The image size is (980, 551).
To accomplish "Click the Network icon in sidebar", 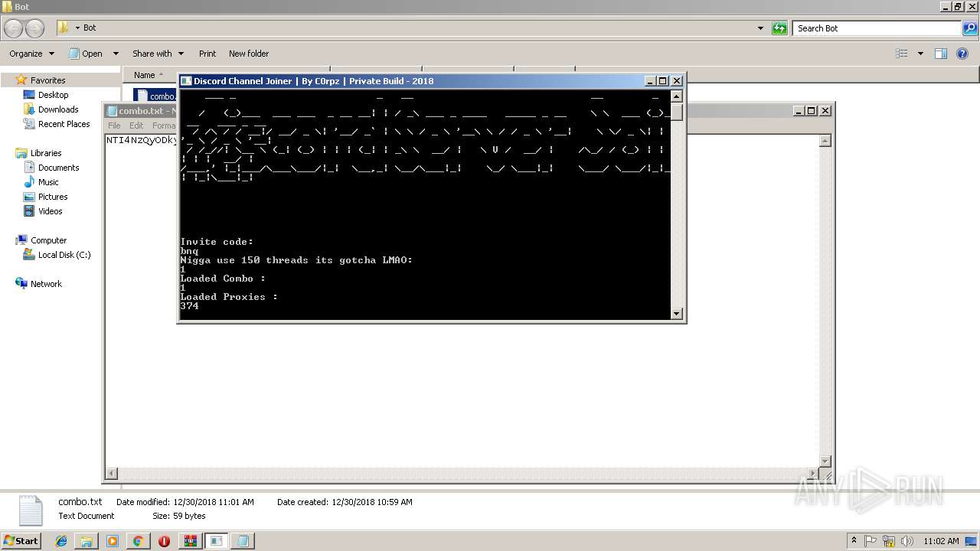I will 21,284.
